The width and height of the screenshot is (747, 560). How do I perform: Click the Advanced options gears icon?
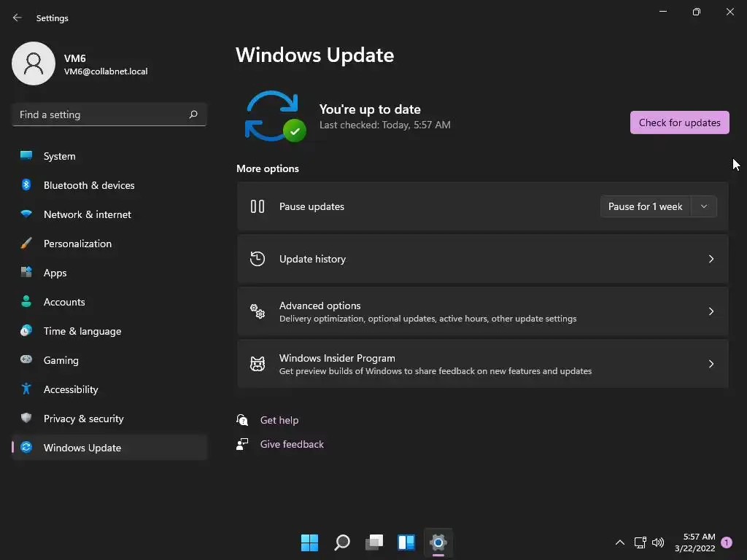coord(258,311)
